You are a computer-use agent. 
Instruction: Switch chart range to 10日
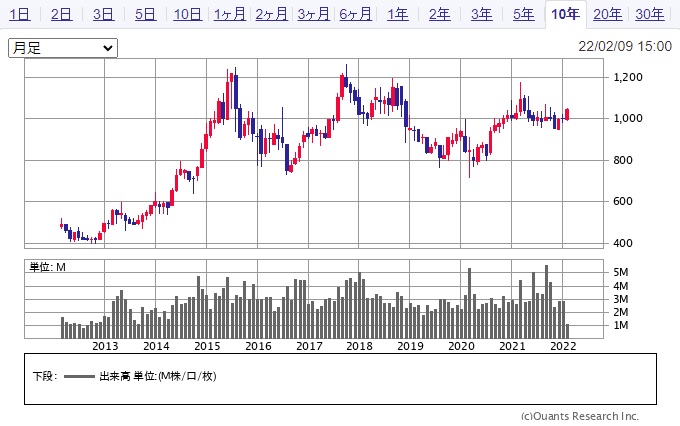[x=187, y=14]
